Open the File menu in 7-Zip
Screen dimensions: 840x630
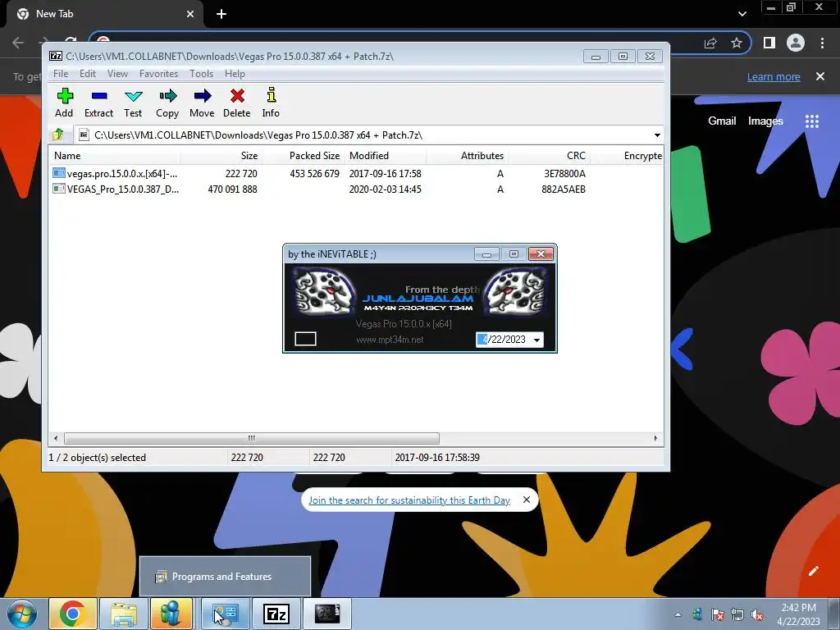[61, 74]
